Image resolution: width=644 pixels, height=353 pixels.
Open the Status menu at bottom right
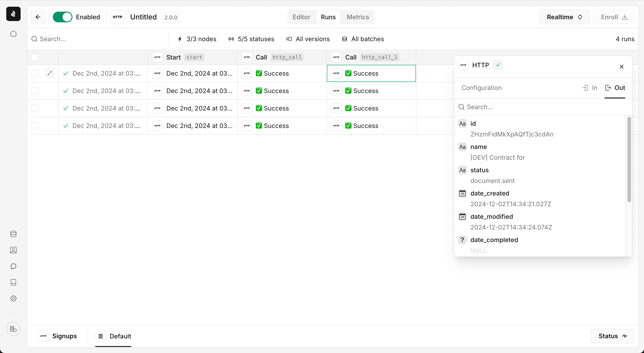pos(612,336)
